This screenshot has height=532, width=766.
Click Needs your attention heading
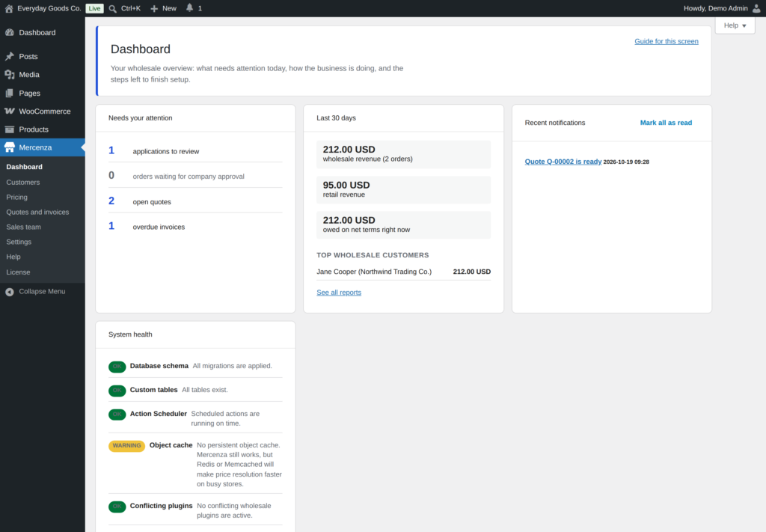click(140, 117)
